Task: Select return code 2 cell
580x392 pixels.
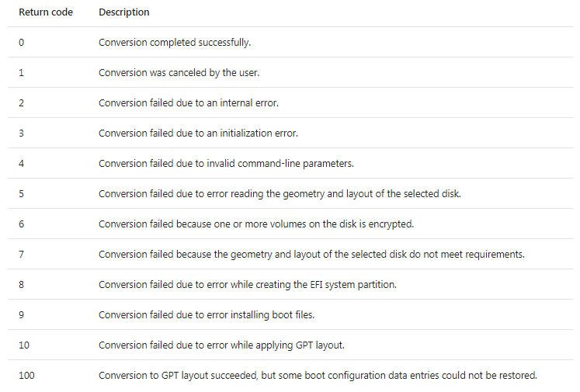Action: 21,103
